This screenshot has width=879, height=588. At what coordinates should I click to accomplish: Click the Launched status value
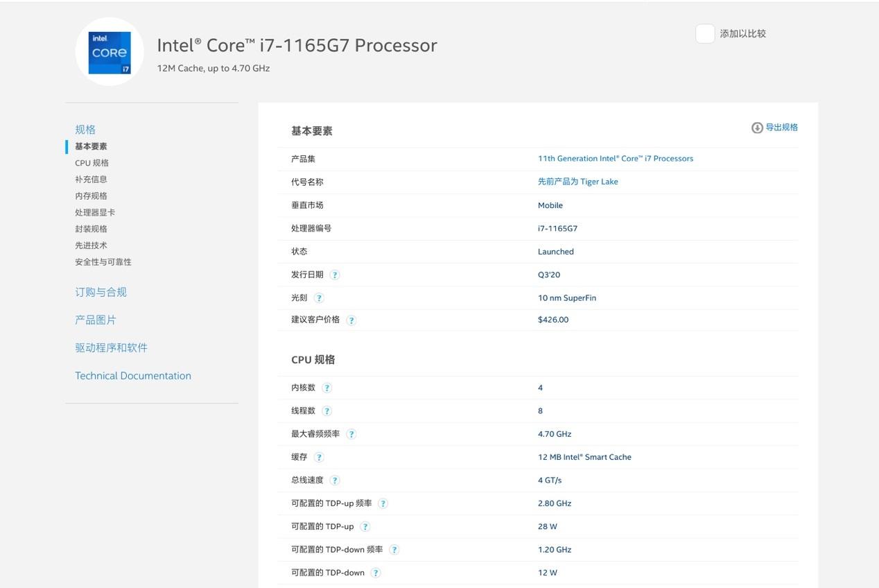click(556, 252)
